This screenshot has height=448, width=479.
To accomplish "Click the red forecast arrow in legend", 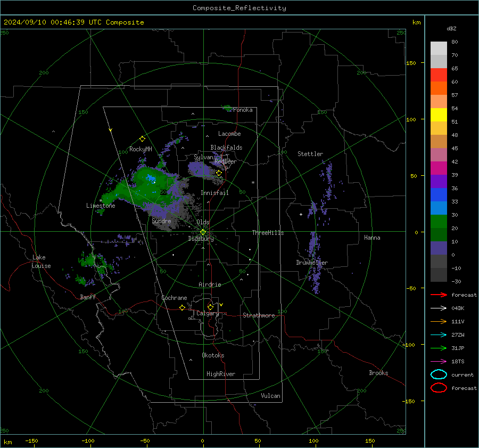I will 439,295.
